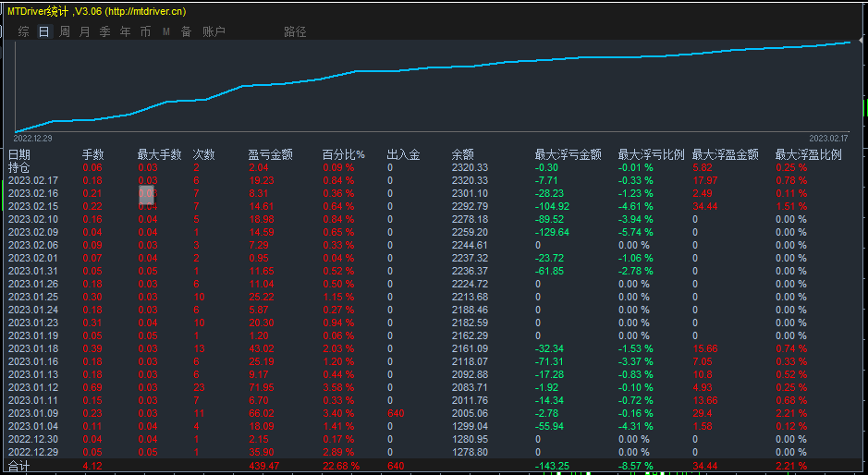Select the 2023.01.23 date row
Screen dimensions: 868x475
click(33, 323)
